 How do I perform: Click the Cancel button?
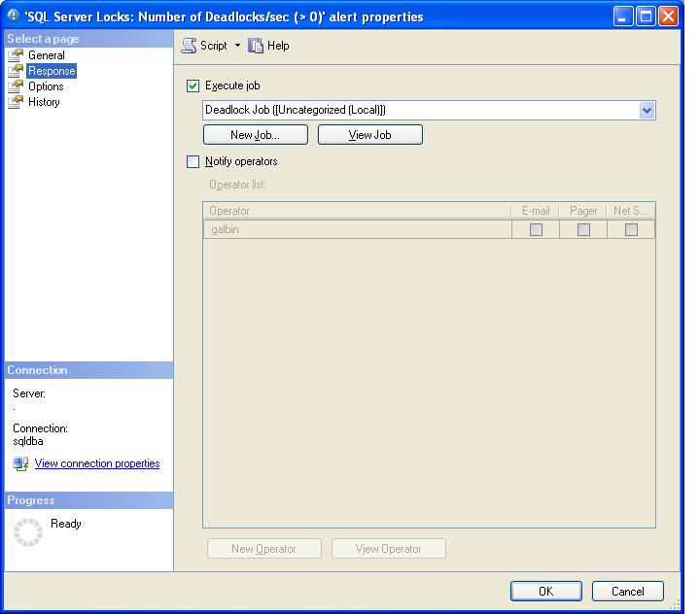(x=628, y=592)
